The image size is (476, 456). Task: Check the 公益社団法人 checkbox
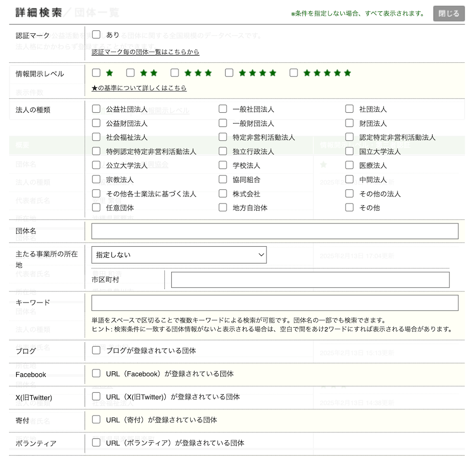(96, 109)
